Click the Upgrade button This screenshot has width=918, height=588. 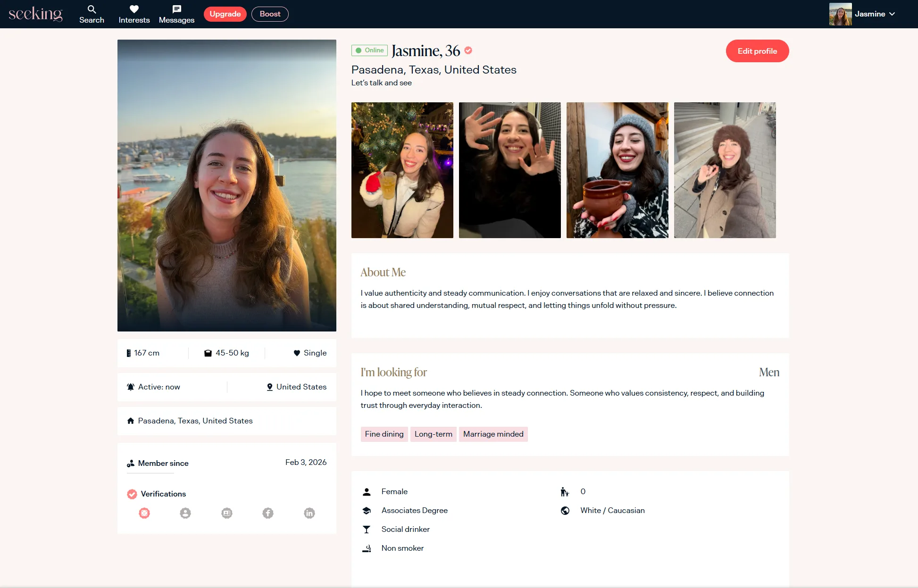point(225,14)
